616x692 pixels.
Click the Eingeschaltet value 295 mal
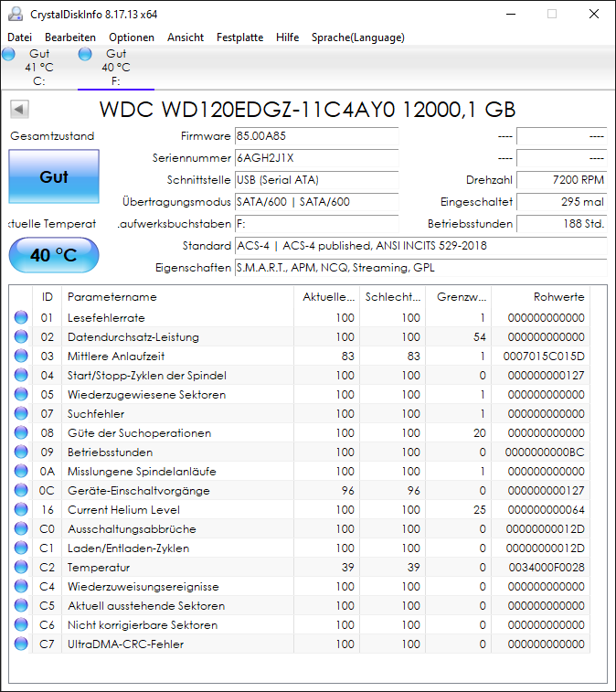coord(562,202)
